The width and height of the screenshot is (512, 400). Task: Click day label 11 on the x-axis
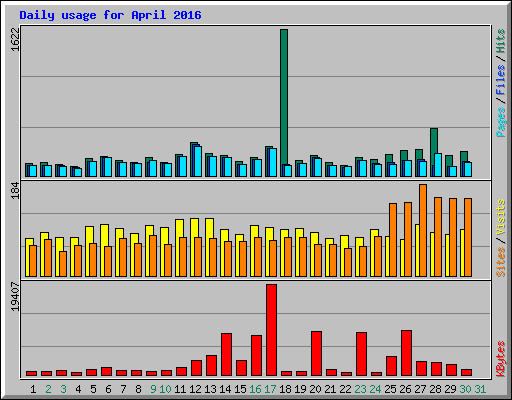coord(180,389)
